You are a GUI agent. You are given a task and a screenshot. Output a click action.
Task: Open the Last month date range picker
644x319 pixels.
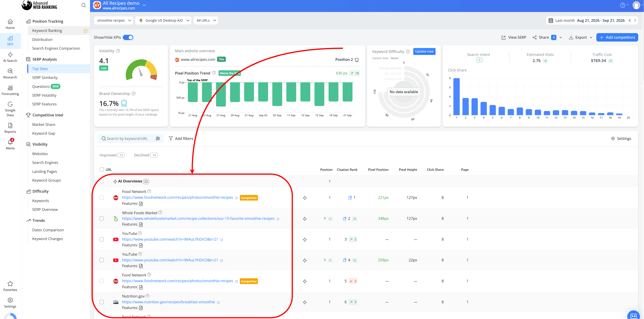587,20
